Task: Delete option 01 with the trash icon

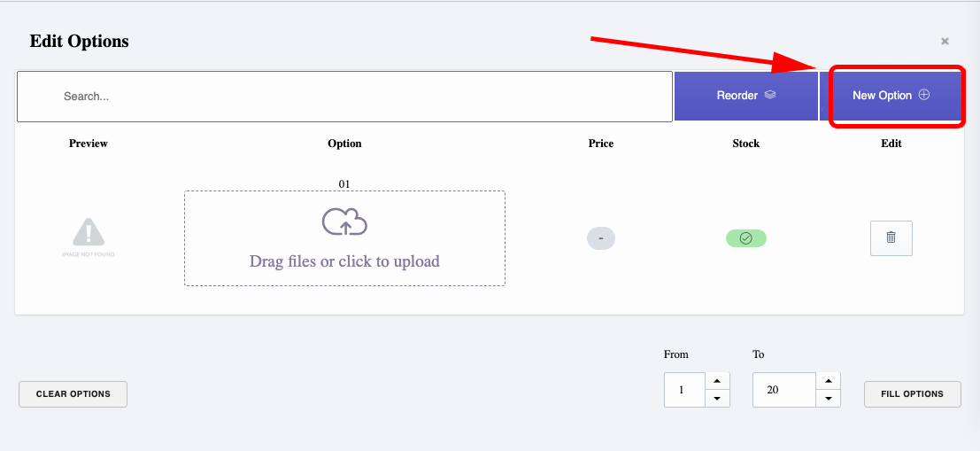Action: [891, 237]
